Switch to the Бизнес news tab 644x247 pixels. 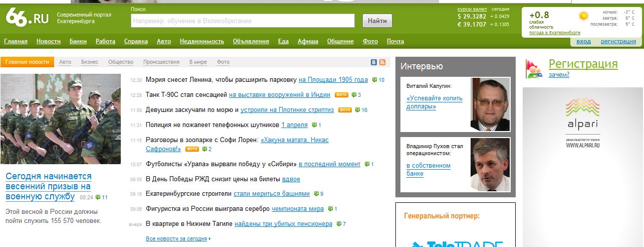click(90, 62)
